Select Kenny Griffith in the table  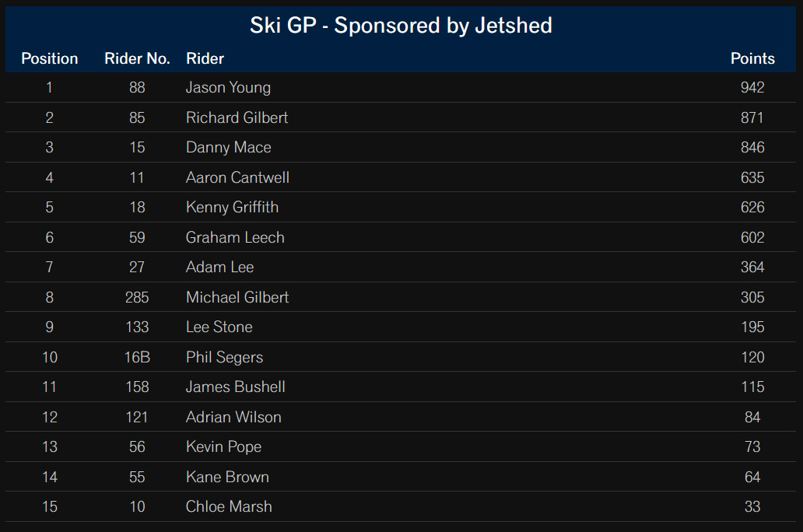pos(232,207)
